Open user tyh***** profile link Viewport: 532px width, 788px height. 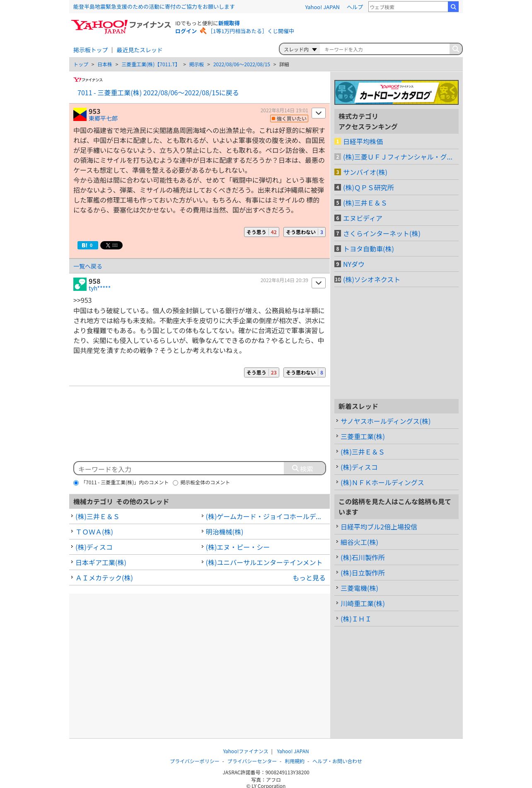99,288
